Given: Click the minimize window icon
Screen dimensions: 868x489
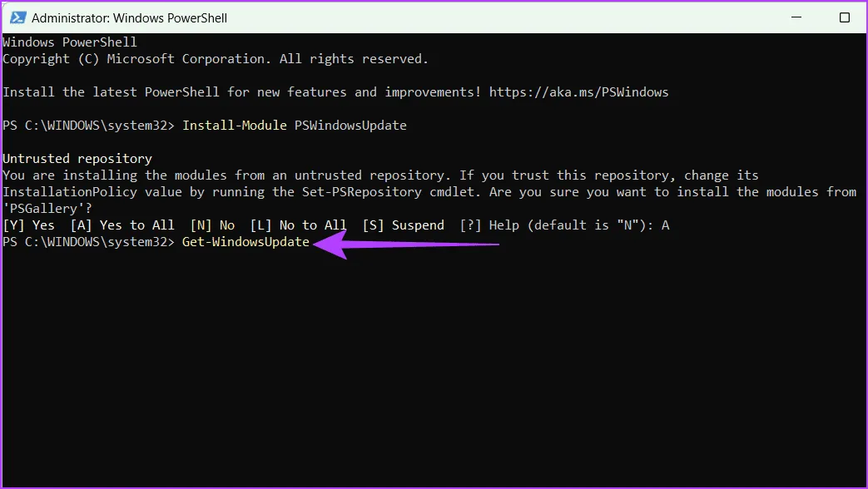Looking at the screenshot, I should [796, 17].
